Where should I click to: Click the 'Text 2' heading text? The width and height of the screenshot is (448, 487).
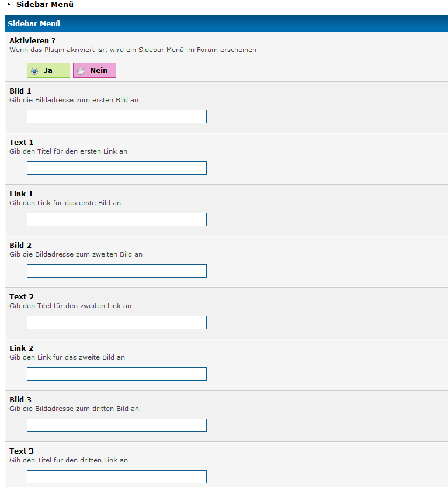(22, 296)
